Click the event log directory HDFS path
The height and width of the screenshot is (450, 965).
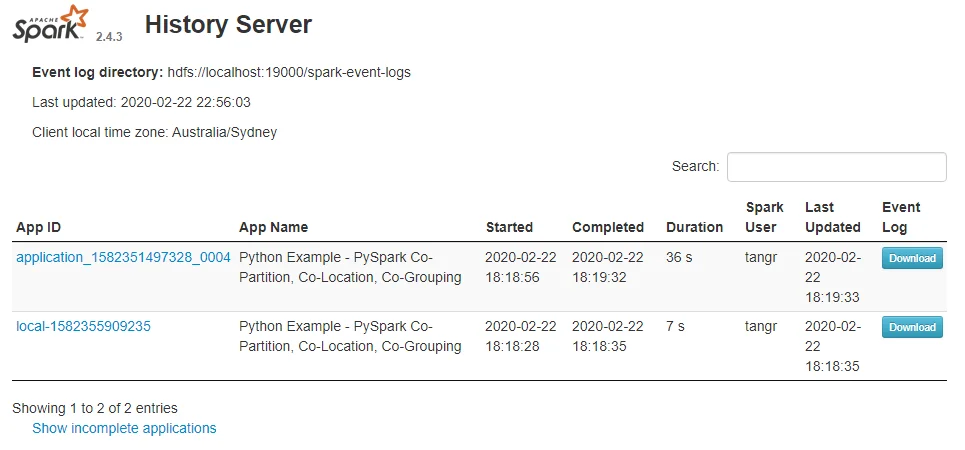289,72
